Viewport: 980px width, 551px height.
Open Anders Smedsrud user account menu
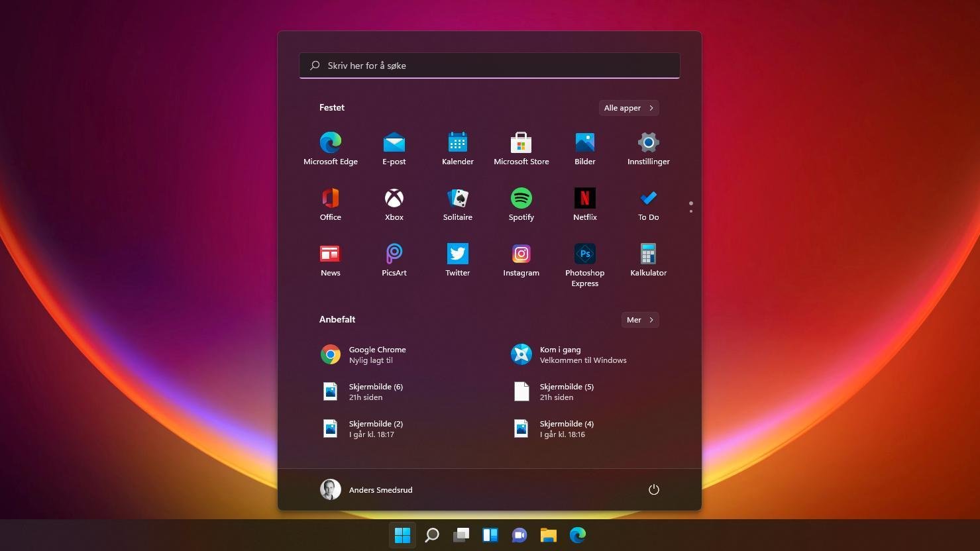pos(366,489)
